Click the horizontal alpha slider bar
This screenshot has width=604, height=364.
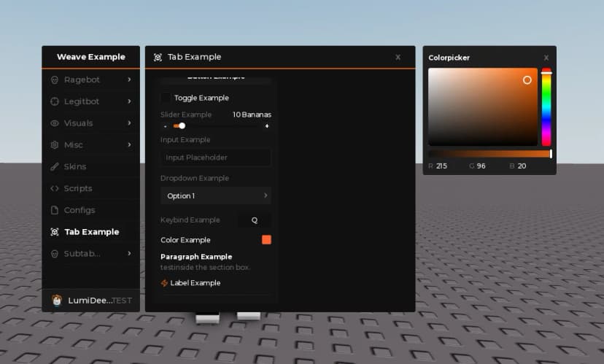click(490, 154)
